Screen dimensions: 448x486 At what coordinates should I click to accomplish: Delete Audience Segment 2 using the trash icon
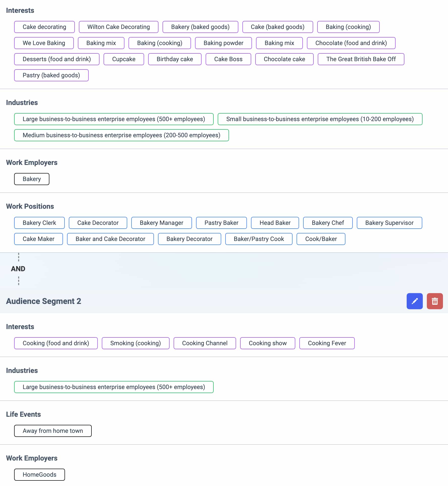[435, 301]
